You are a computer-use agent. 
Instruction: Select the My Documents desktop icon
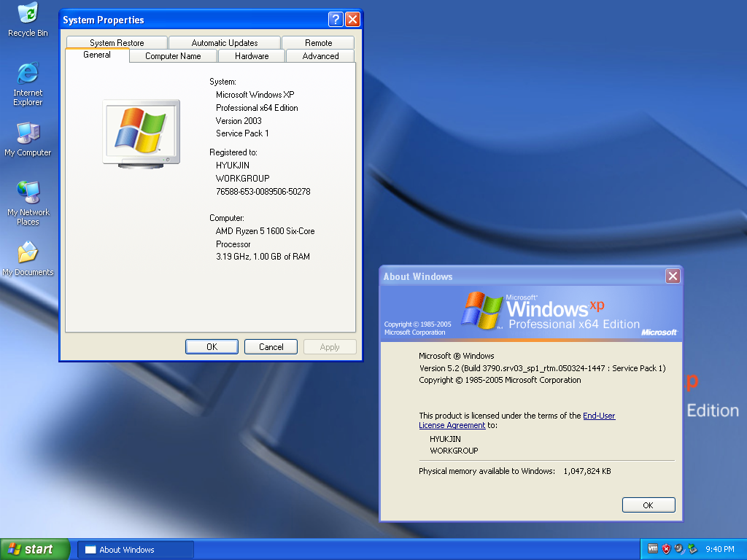coord(28,259)
